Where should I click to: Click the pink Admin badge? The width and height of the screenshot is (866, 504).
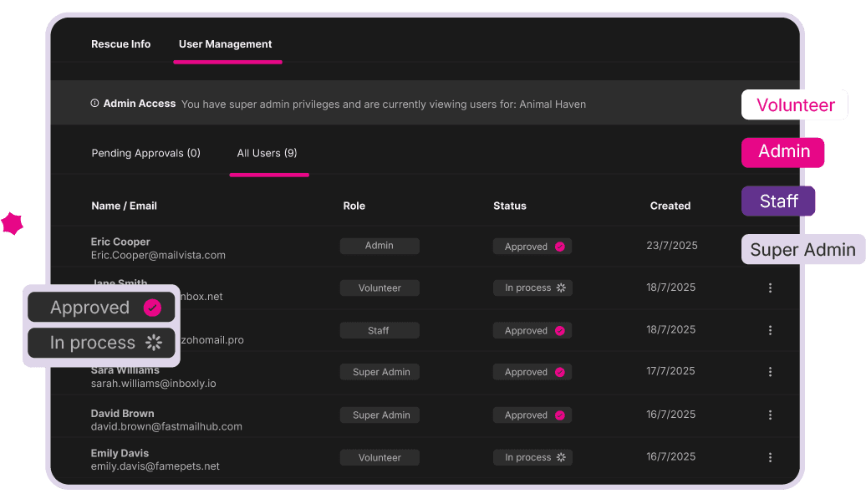coord(782,152)
